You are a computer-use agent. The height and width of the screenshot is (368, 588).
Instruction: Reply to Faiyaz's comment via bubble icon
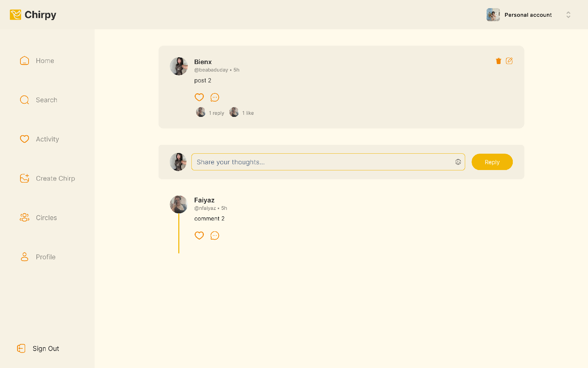pos(215,235)
